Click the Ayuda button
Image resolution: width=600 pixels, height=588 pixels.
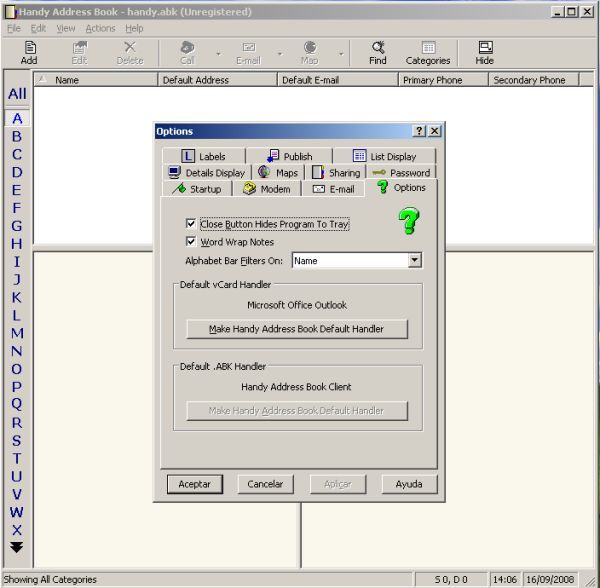409,484
